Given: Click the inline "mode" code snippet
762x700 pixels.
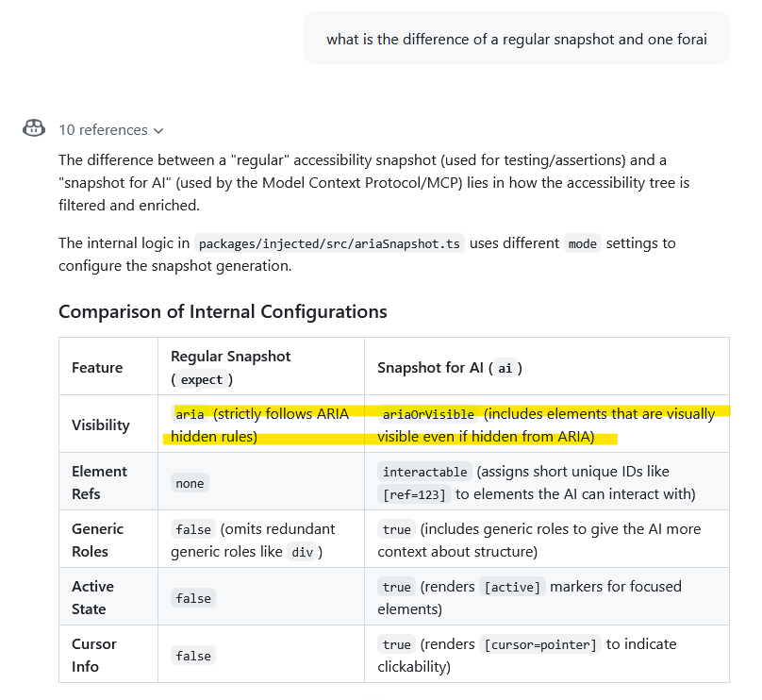Looking at the screenshot, I should (582, 243).
